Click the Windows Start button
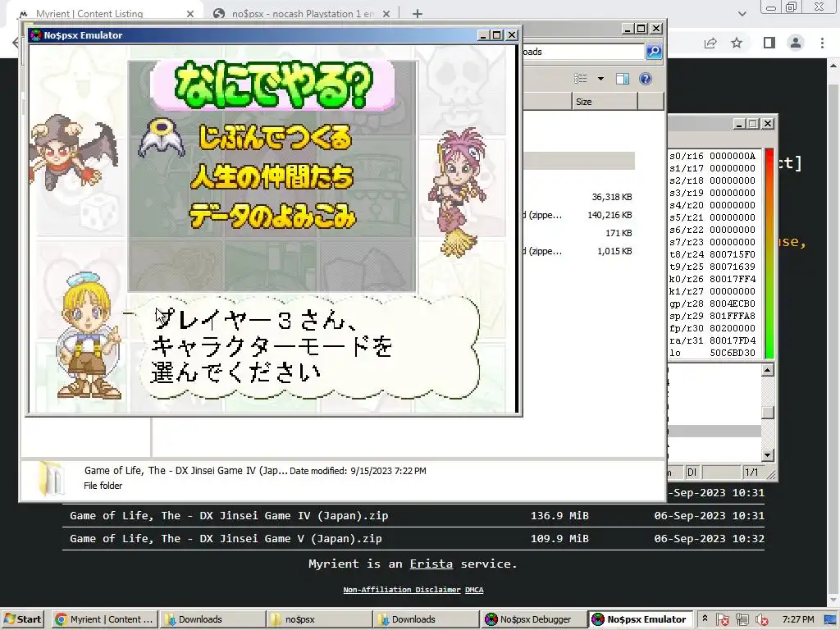840x630 pixels. 22,619
